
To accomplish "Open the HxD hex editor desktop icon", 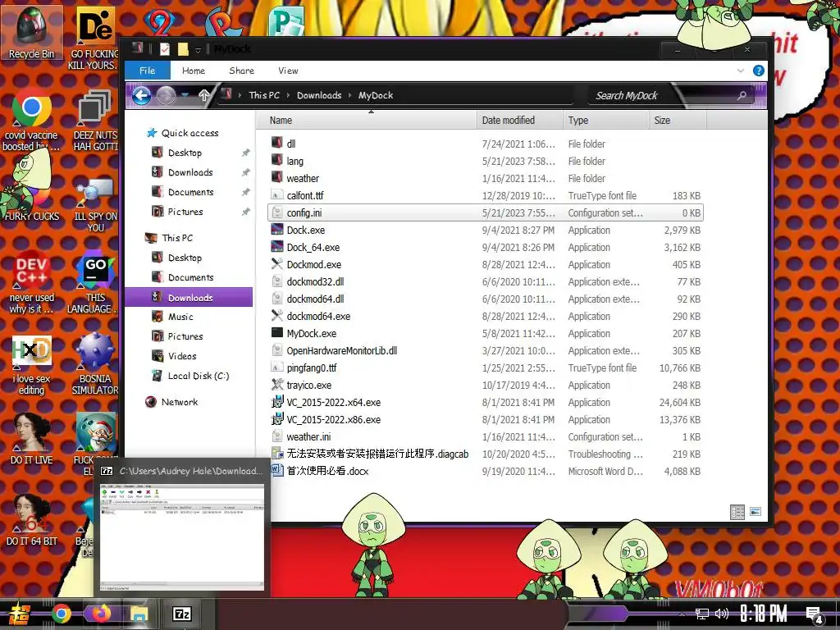I will (x=31, y=364).
